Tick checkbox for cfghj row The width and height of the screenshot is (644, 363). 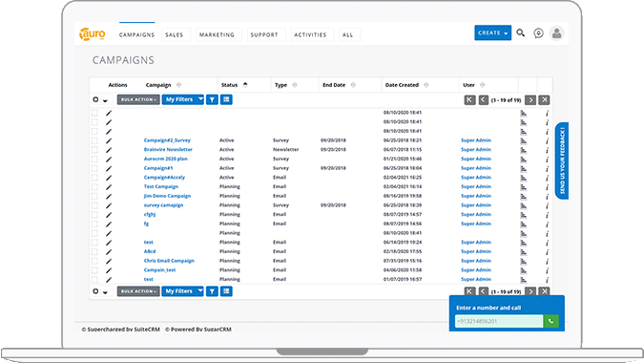pos(94,215)
